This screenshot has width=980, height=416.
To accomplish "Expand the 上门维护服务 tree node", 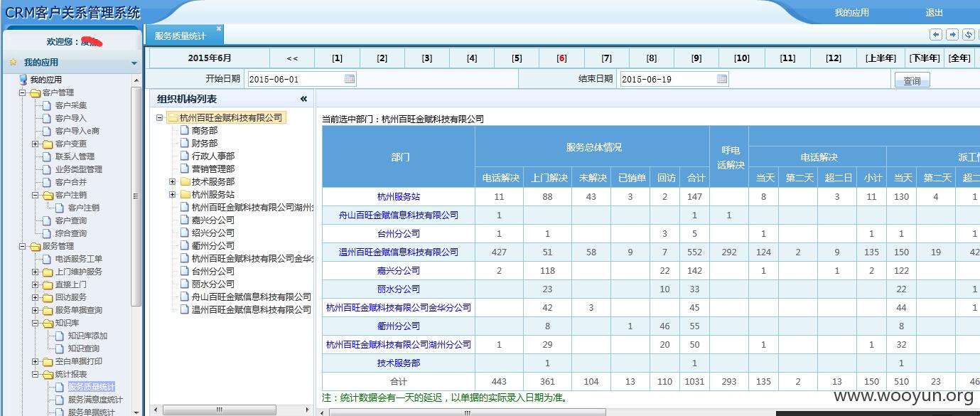I will pos(36,272).
